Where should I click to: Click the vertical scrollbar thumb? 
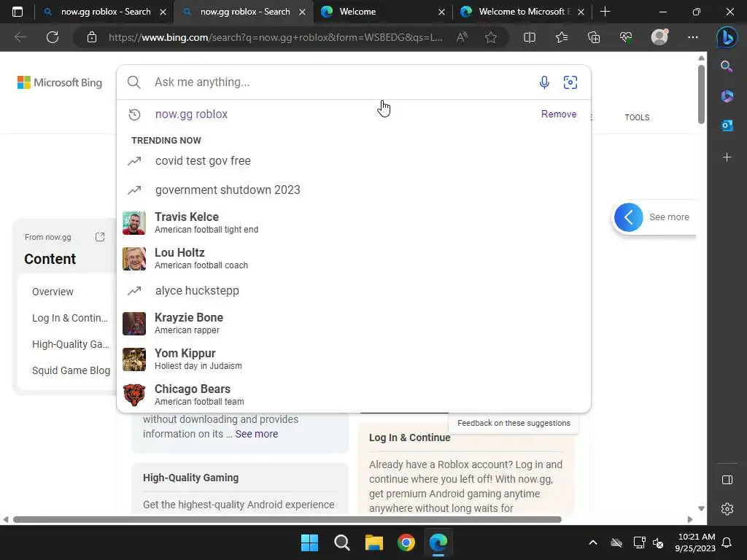click(x=701, y=94)
